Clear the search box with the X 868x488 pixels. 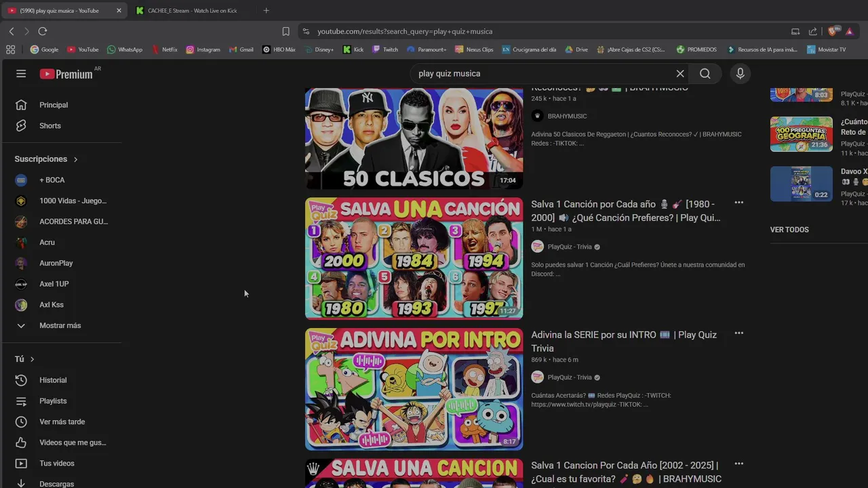point(680,73)
